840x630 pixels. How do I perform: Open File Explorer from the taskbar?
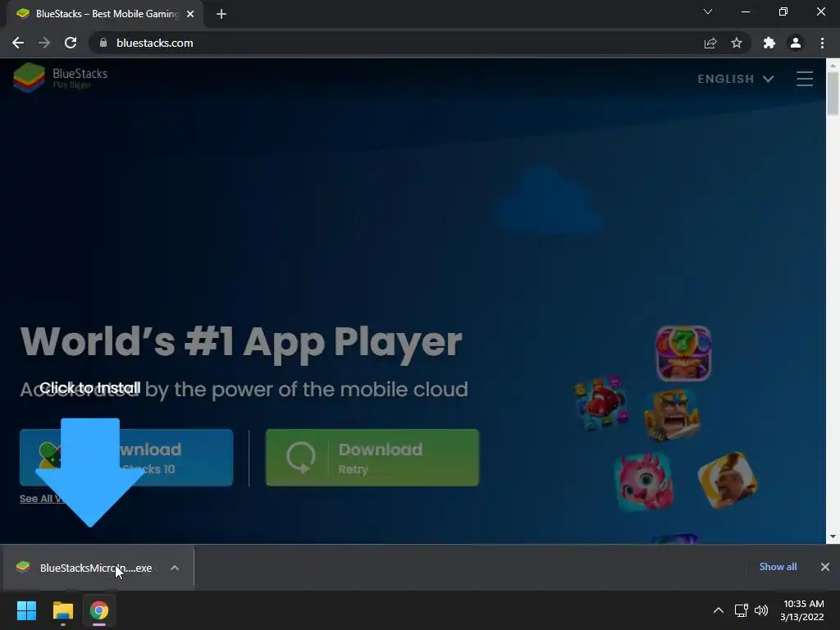tap(62, 610)
